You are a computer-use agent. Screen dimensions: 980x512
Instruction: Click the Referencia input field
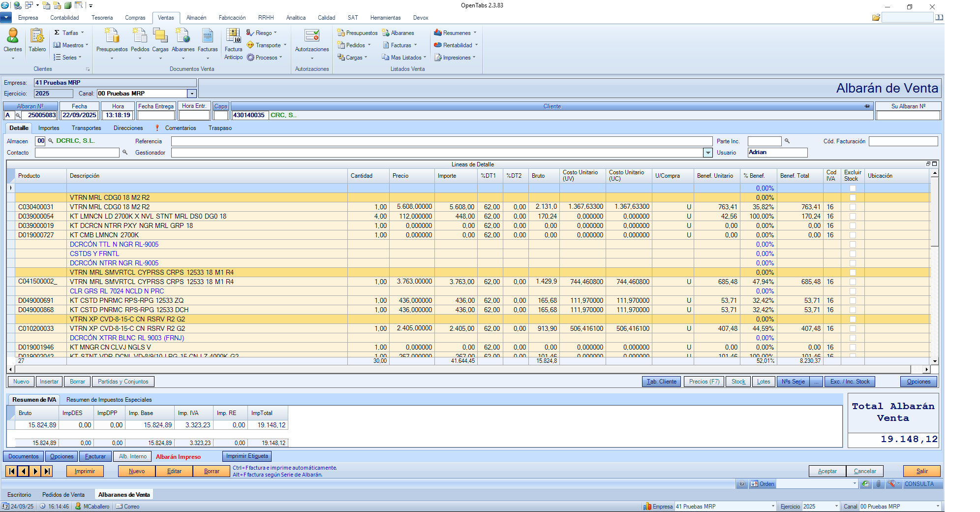point(441,141)
